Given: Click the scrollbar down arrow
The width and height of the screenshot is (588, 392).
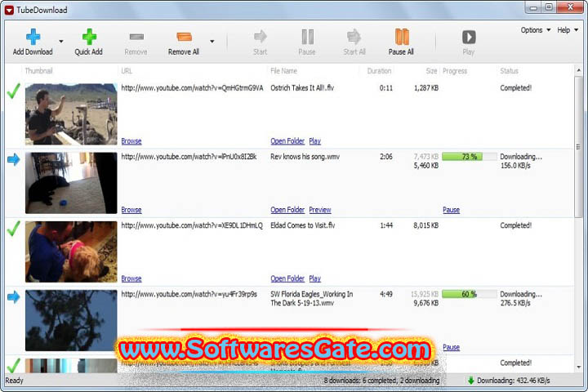Looking at the screenshot, I should [x=578, y=367].
